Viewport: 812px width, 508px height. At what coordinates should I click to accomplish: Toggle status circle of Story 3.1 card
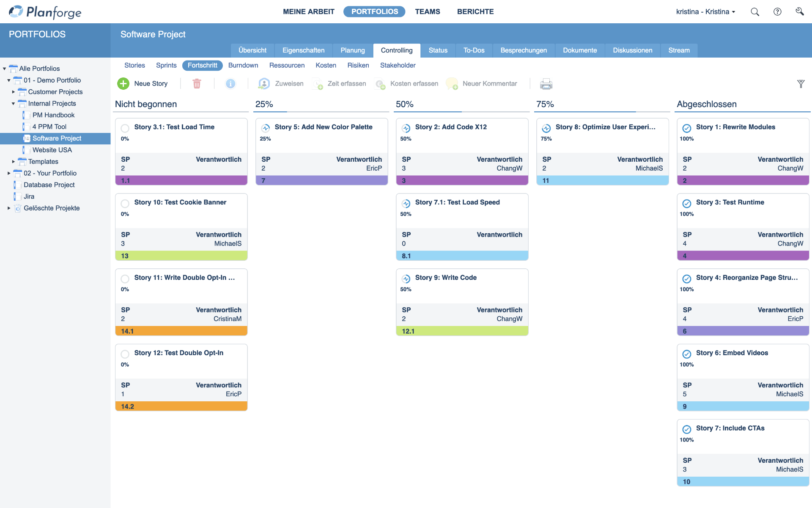tap(125, 128)
